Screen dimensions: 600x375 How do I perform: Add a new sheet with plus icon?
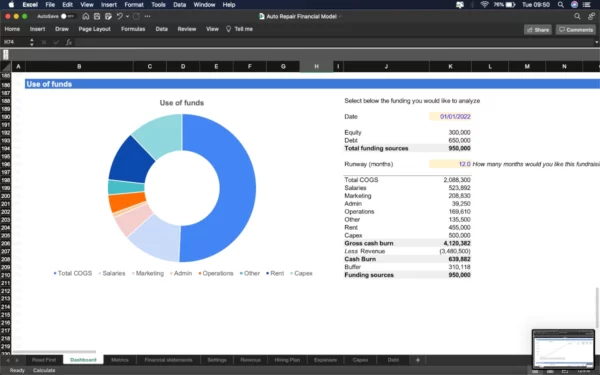coord(418,360)
